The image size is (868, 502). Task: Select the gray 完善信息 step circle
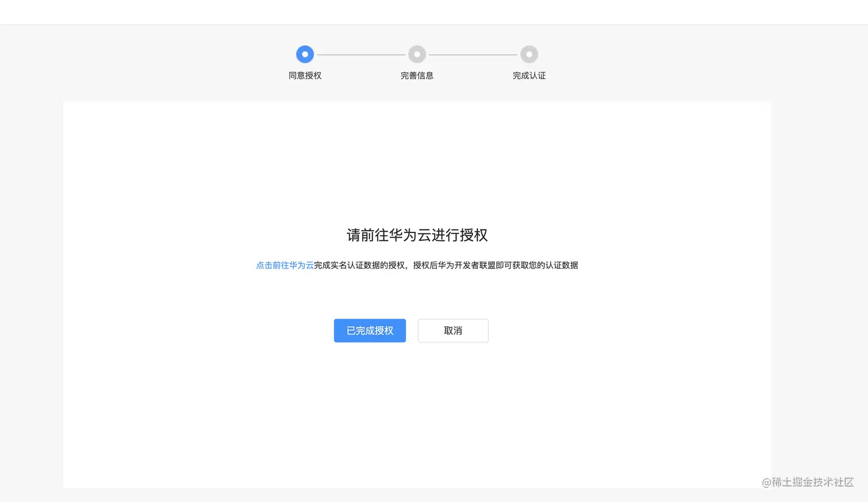(x=417, y=55)
